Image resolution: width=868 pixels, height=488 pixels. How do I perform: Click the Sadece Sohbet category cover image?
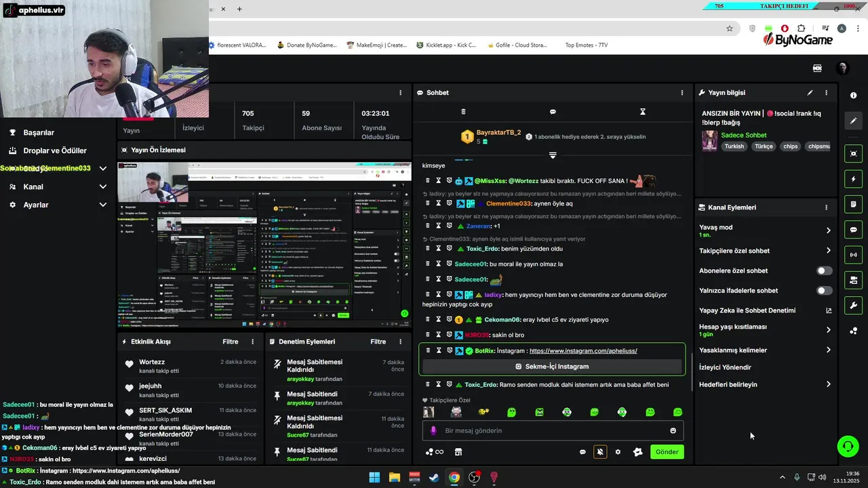pos(710,140)
